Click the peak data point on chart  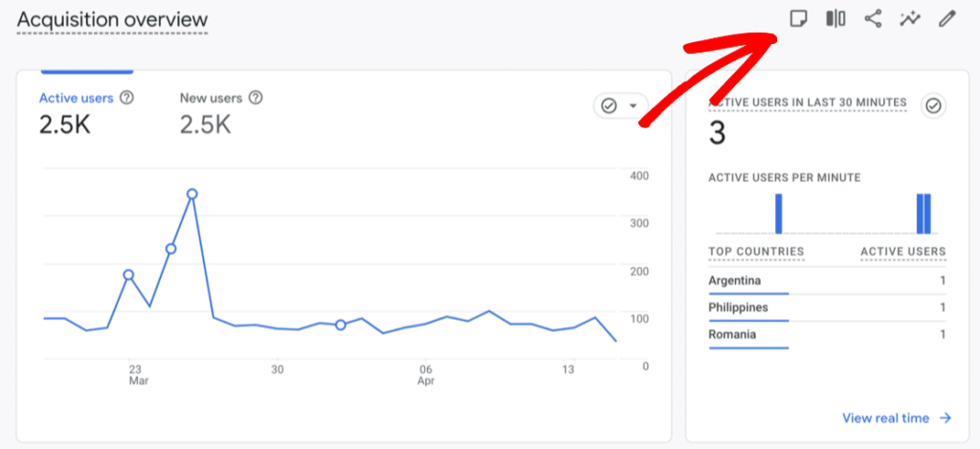[x=192, y=194]
